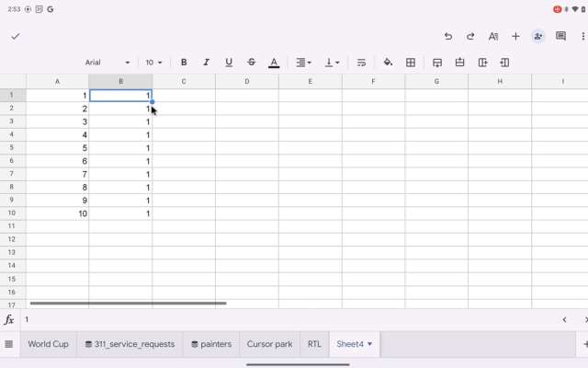Toggle bold formatting
Viewport: 588px width, 368px height.
pyautogui.click(x=184, y=63)
